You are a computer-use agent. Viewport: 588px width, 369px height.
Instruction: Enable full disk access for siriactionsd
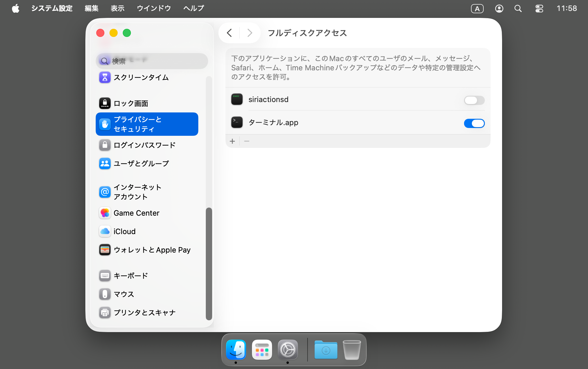click(x=474, y=100)
